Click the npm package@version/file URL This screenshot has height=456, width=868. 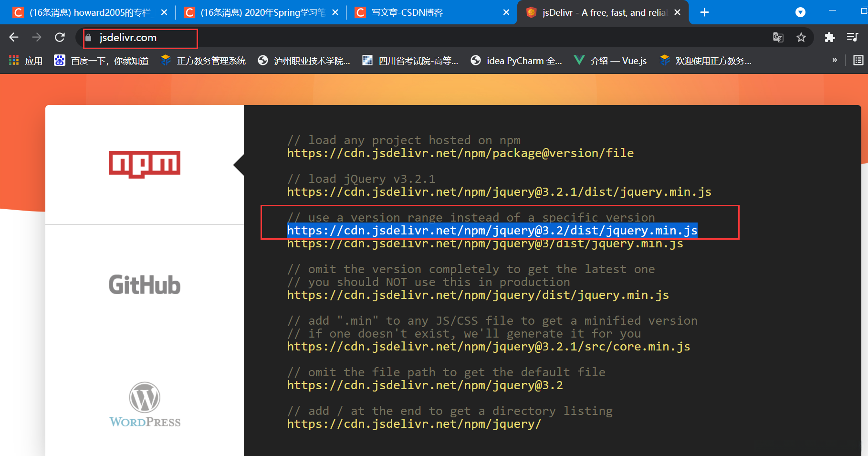coord(460,153)
